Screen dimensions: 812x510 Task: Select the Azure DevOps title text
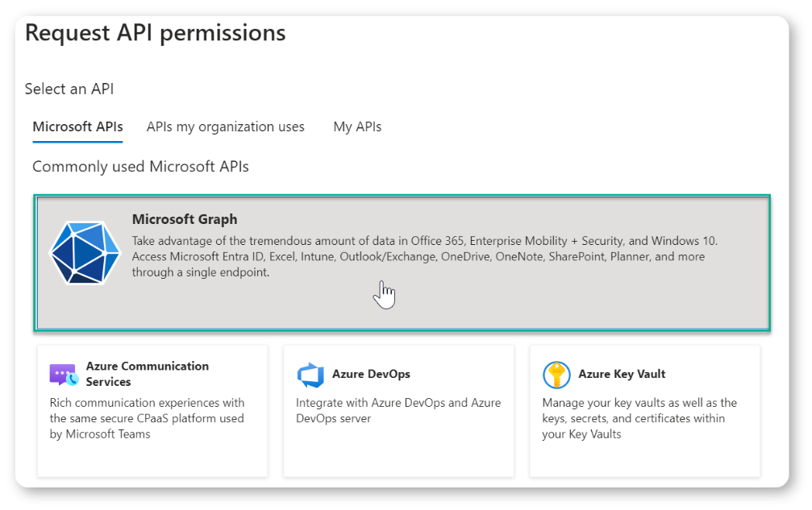click(371, 374)
